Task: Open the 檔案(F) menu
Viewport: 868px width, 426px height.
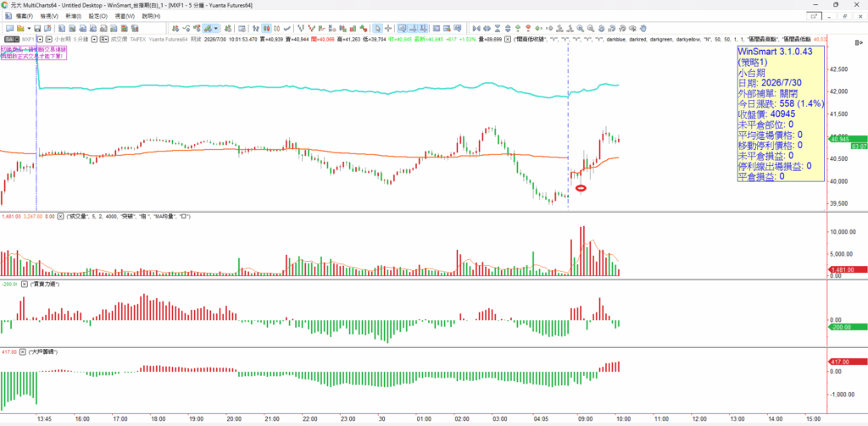Action: [x=25, y=16]
